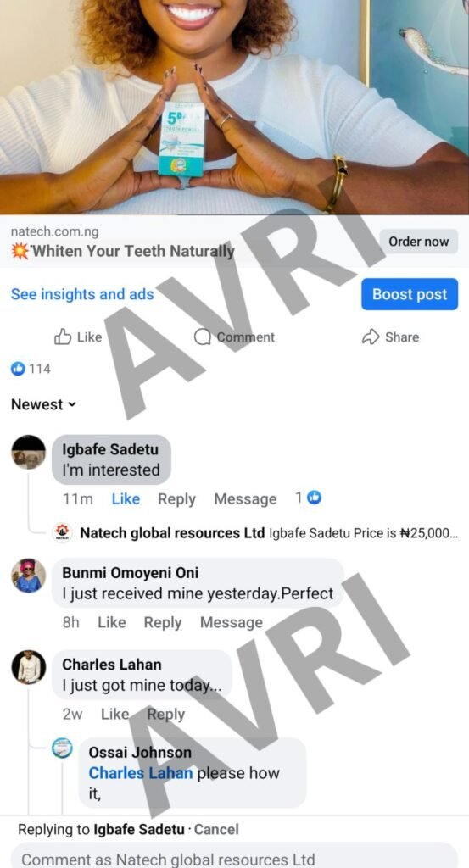Toggle Like on Charles Lahan's comment

pyautogui.click(x=114, y=714)
